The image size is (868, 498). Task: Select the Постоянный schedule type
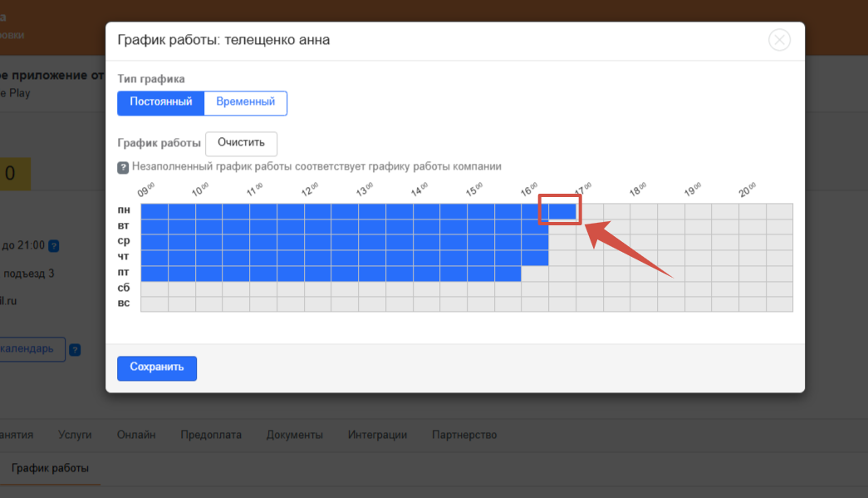(x=160, y=102)
